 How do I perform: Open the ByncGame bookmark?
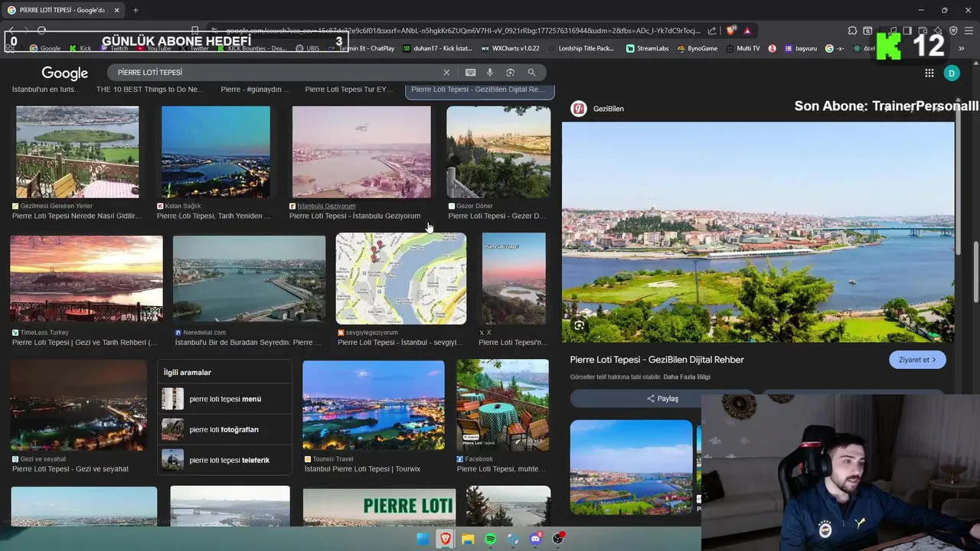point(697,48)
